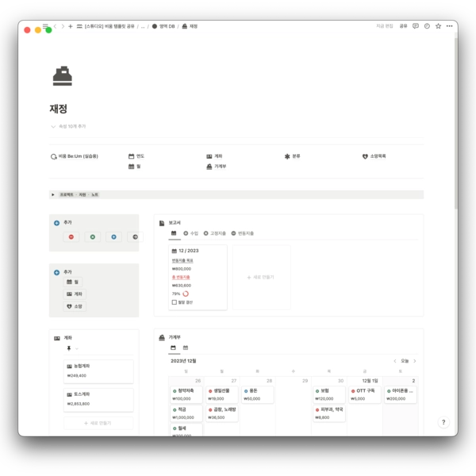The height and width of the screenshot is (476, 476).
Task: Click the red minus expense button
Action: click(71, 236)
